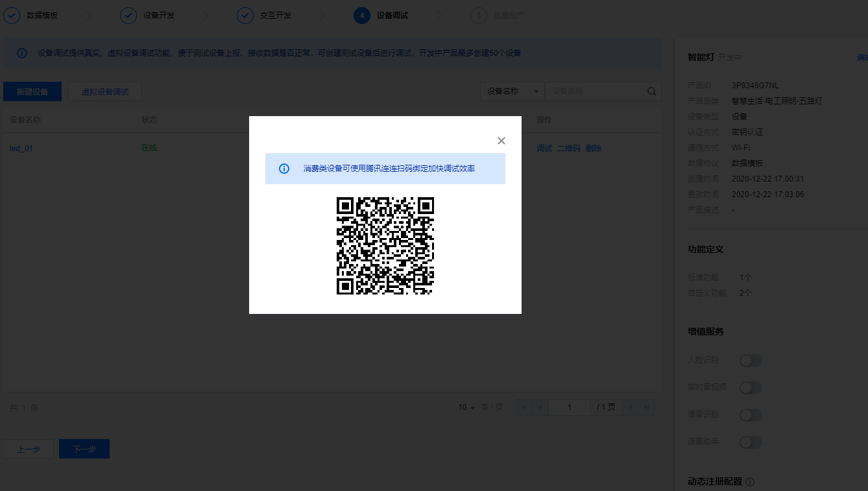This screenshot has height=491, width=868.
Task: Click the 新建设备 button
Action: point(32,92)
